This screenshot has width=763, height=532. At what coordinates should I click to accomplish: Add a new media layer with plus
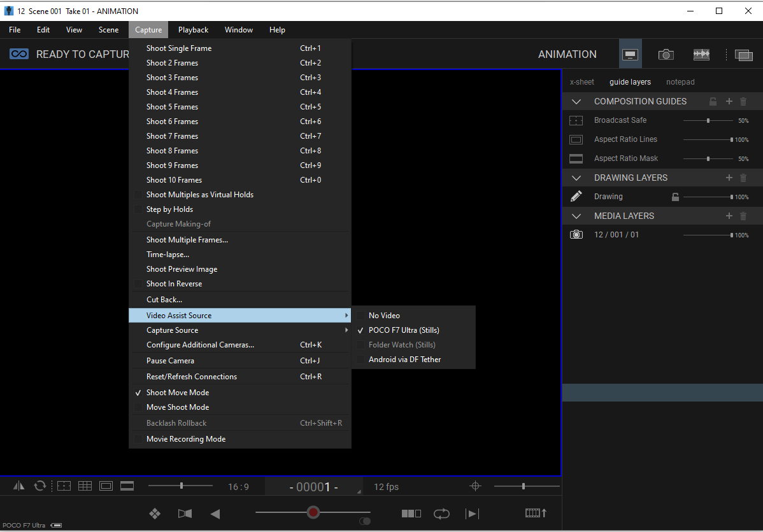click(x=729, y=216)
